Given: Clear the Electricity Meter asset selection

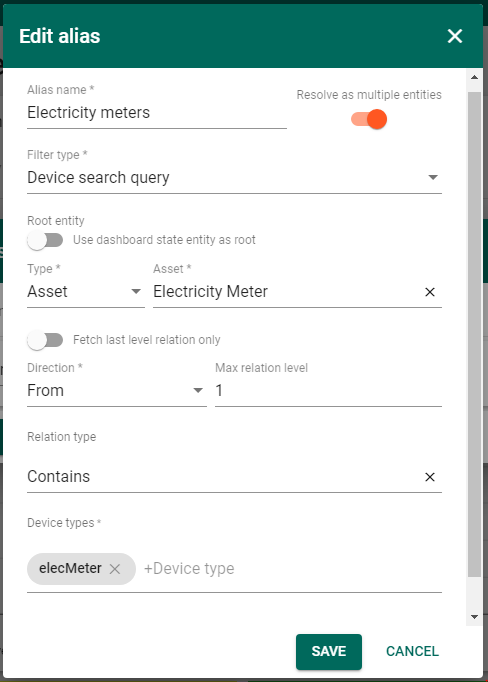Looking at the screenshot, I should [x=430, y=292].
